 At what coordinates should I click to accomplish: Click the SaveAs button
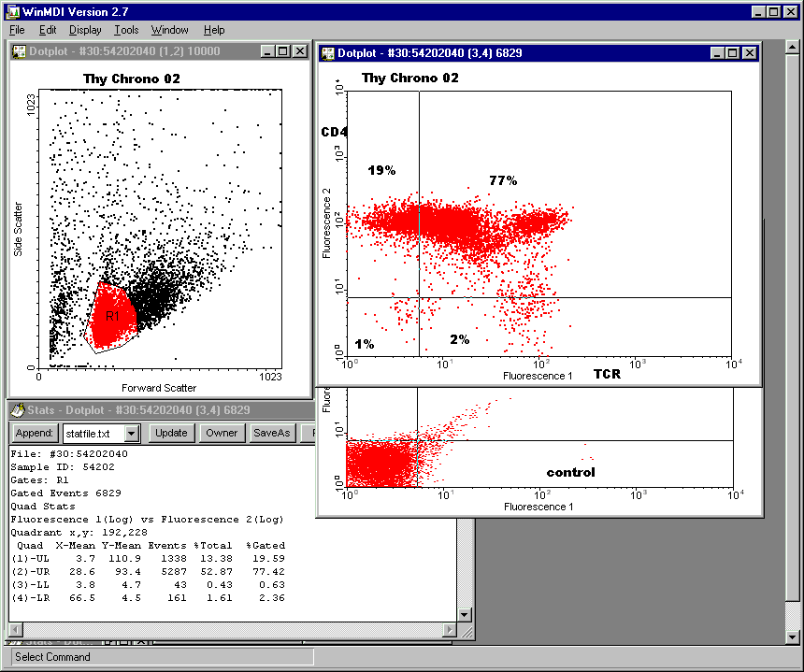[272, 433]
